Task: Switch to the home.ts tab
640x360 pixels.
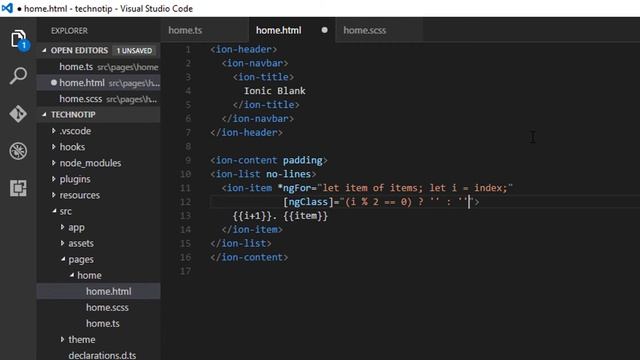Action: point(185,30)
